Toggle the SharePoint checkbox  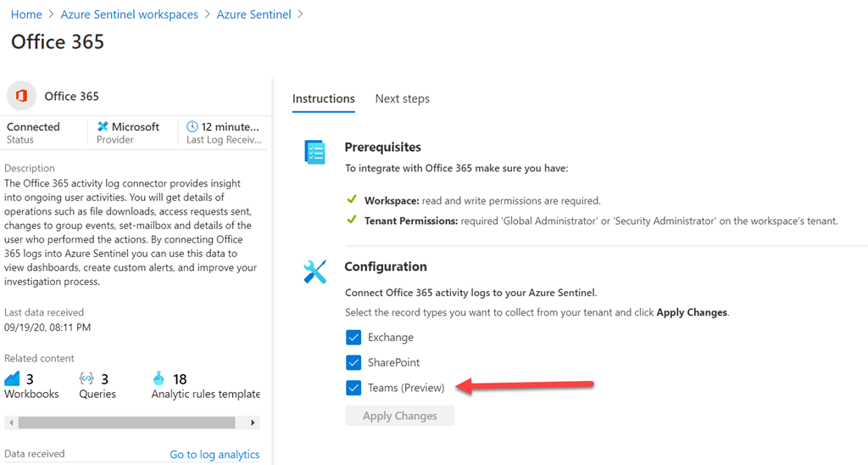coord(353,363)
